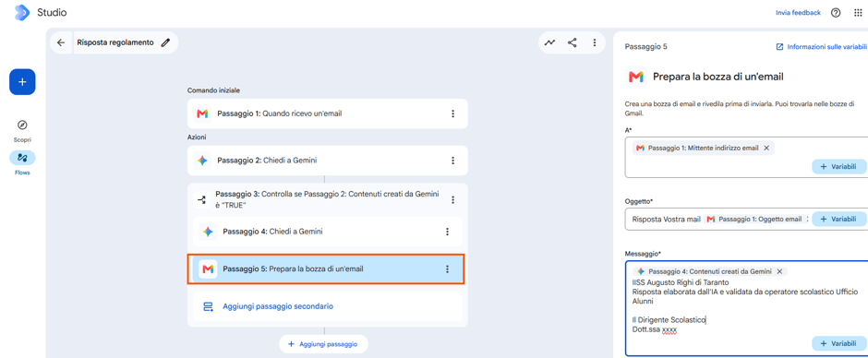868x358 pixels.
Task: Open the help question mark icon
Action: click(836, 13)
